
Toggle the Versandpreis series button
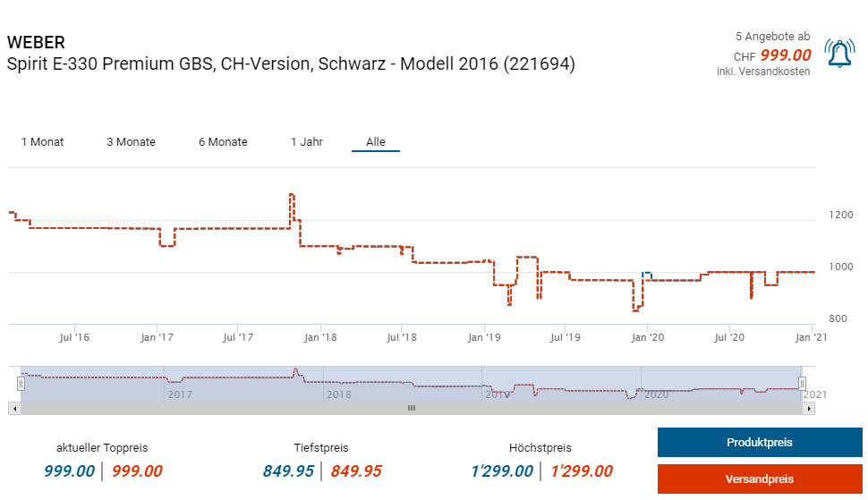759,479
